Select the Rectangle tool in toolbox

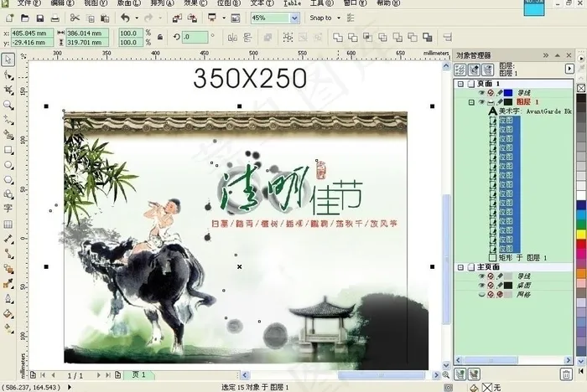(8, 149)
